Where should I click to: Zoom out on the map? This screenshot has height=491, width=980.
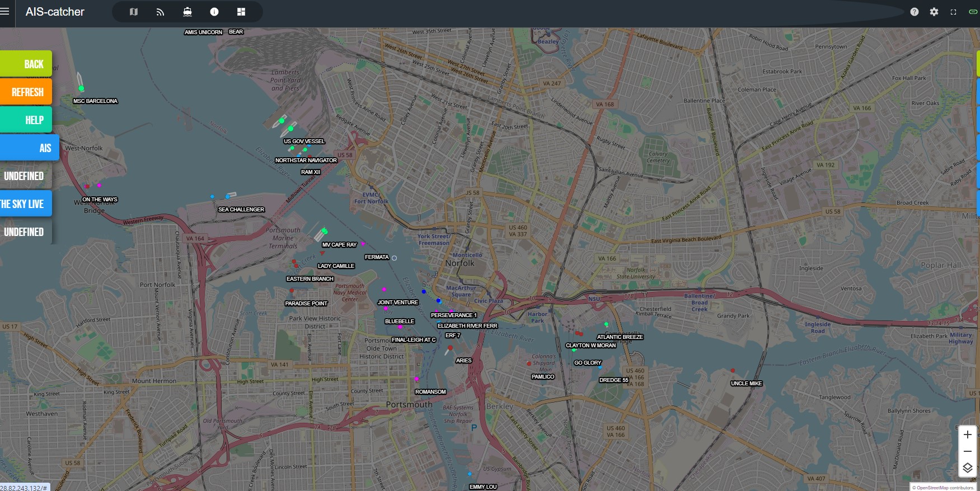point(968,451)
